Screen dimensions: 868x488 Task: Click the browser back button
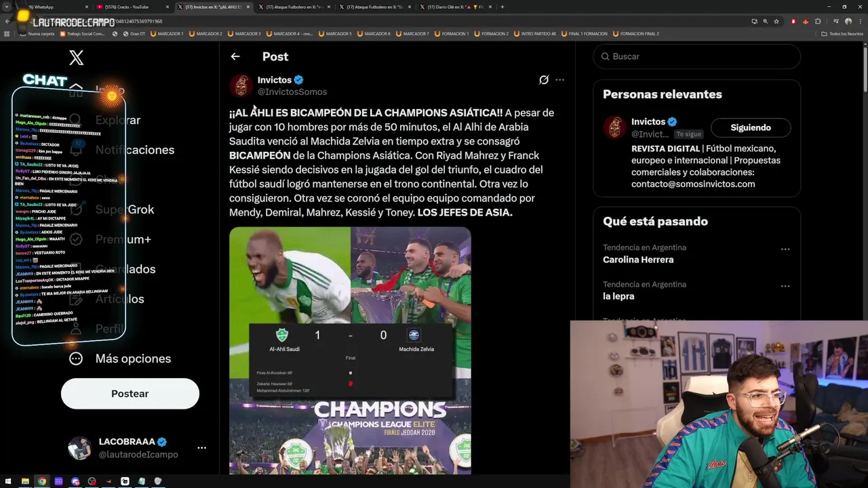tap(7, 21)
